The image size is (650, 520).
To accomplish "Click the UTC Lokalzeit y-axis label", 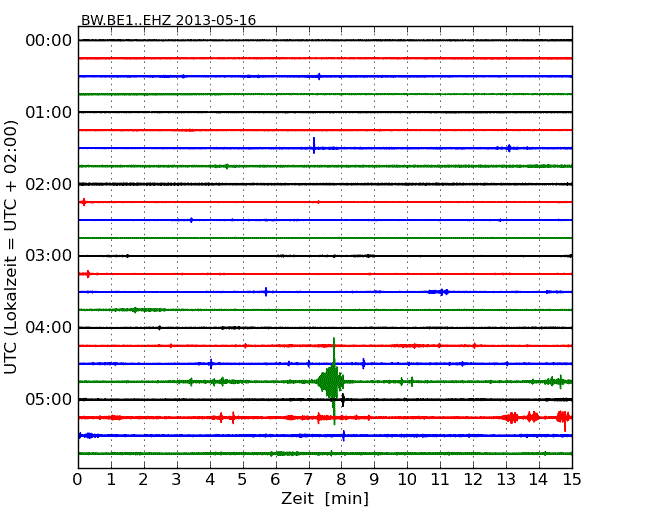I will pos(11,247).
